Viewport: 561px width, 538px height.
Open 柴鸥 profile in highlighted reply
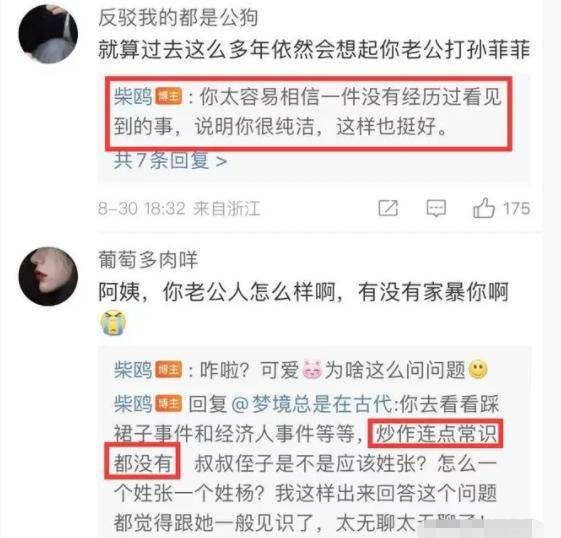(133, 97)
